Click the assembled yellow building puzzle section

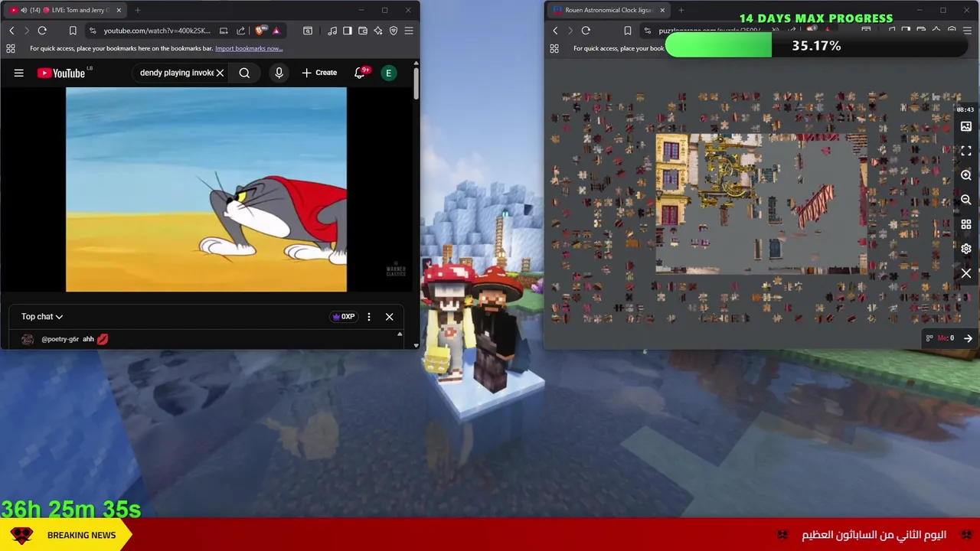[671, 182]
